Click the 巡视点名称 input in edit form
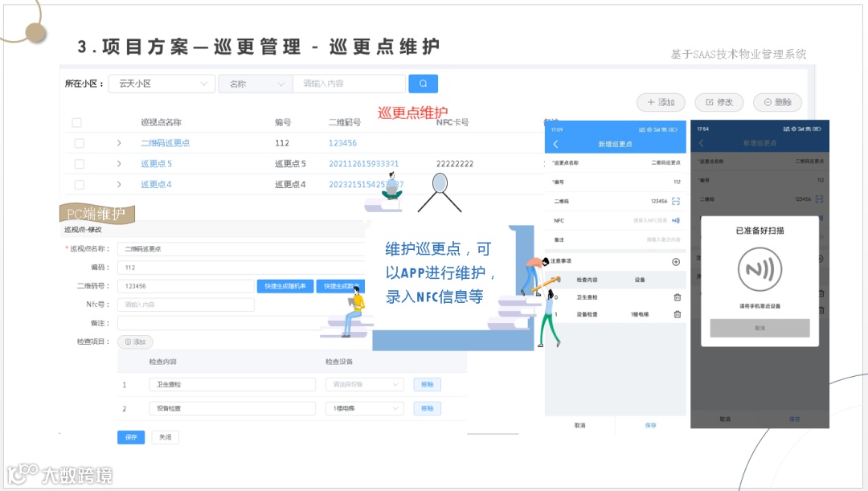Image resolution: width=868 pixels, height=491 pixels. tap(242, 249)
